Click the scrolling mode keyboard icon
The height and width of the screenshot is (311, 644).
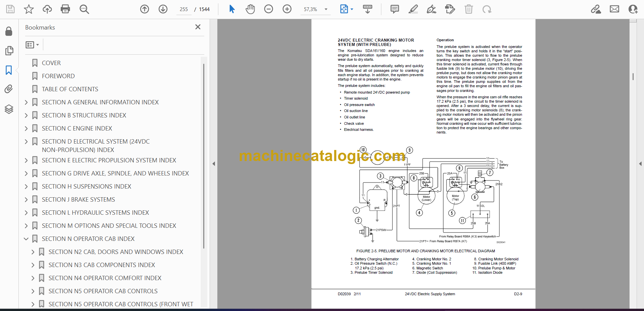pyautogui.click(x=368, y=9)
